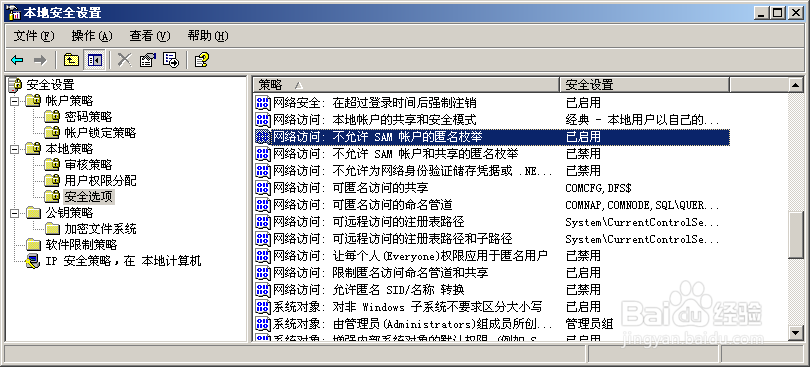810x367 pixels.
Task: Select the 公钥策略 tree item
Action: point(69,212)
